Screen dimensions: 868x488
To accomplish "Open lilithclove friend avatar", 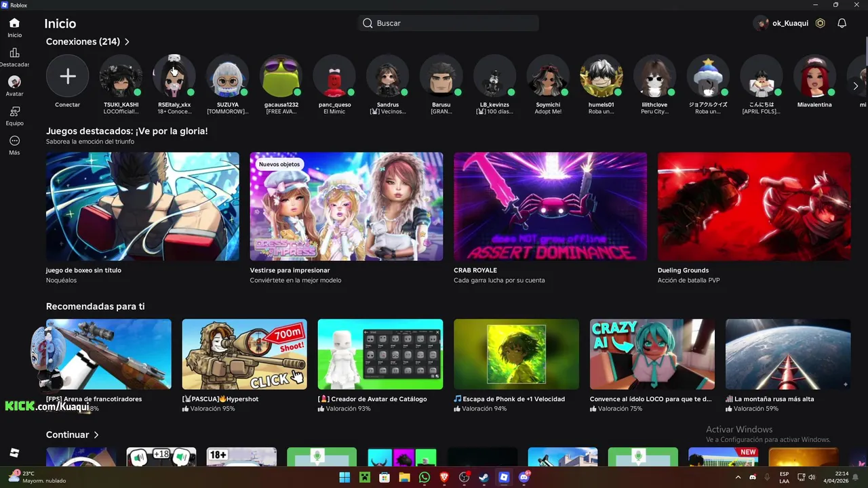I will [x=655, y=76].
